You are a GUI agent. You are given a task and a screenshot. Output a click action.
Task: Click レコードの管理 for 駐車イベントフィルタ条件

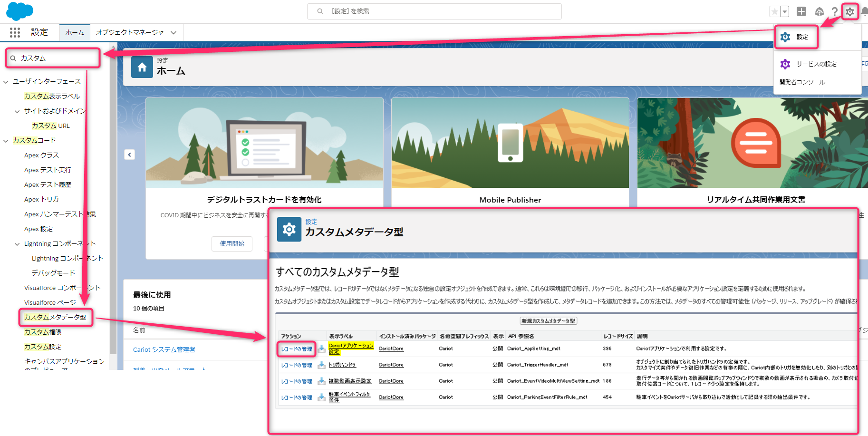[296, 397]
